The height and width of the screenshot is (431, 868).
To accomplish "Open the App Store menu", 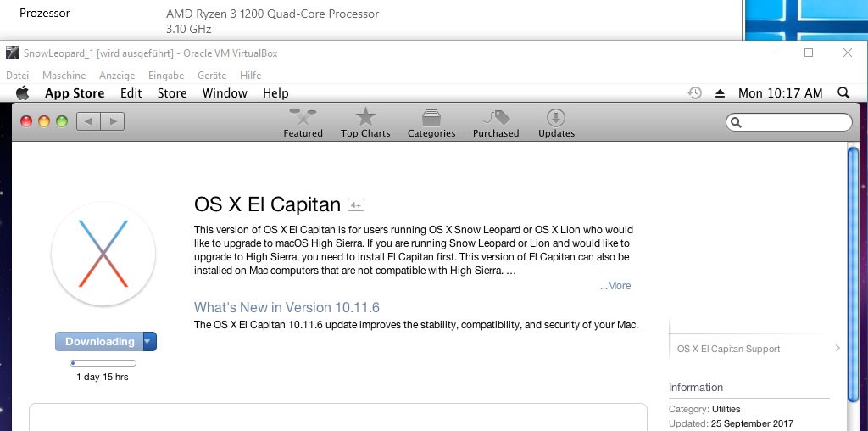I will (x=75, y=93).
